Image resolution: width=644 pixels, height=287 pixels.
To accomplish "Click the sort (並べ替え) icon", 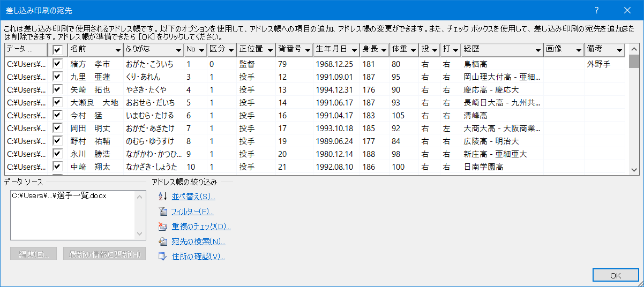I will tap(163, 197).
